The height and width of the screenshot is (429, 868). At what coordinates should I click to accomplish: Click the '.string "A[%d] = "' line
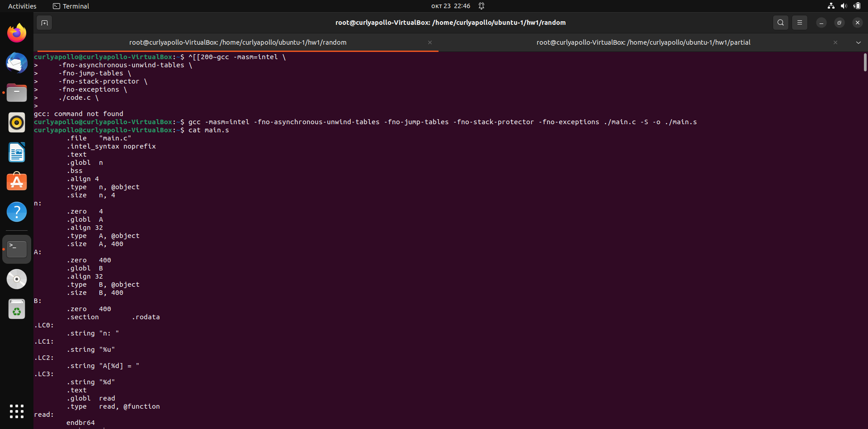tap(103, 366)
